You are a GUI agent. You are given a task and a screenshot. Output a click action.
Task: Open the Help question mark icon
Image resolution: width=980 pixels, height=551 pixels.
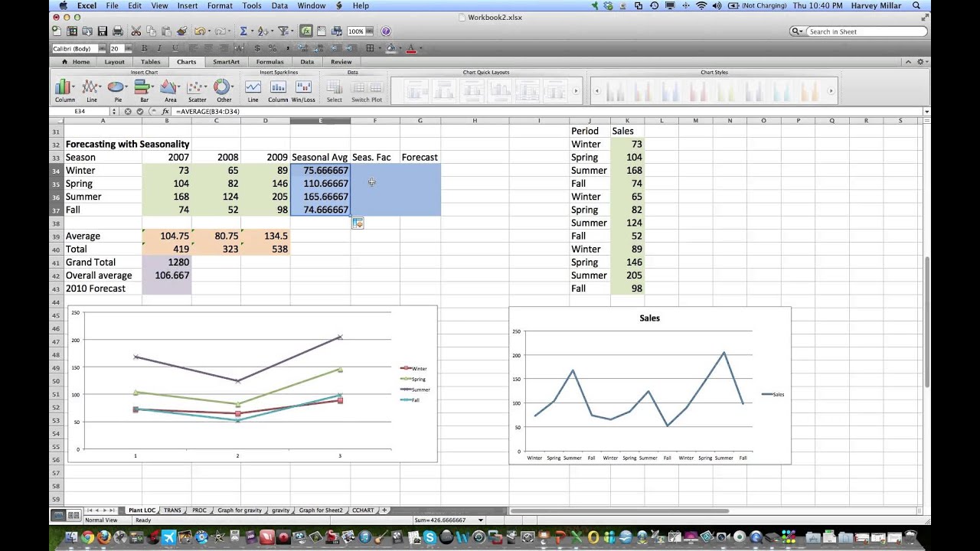pyautogui.click(x=386, y=31)
